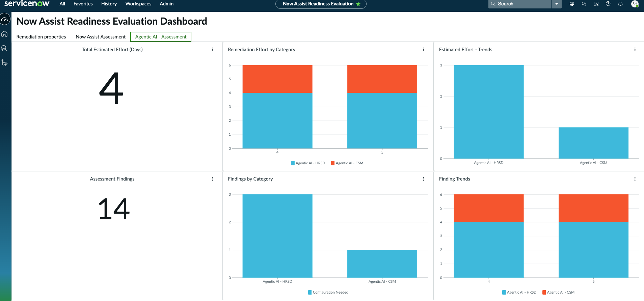Viewport: 644px width, 301px height.
Task: Click the Agentic AI - CSM bar in Estimated Effort Trends
Action: (593, 143)
